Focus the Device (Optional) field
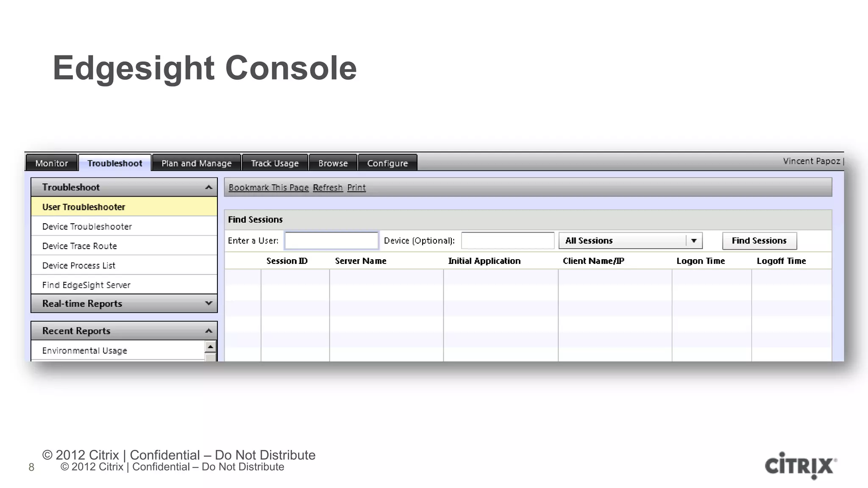The height and width of the screenshot is (488, 868). point(508,241)
